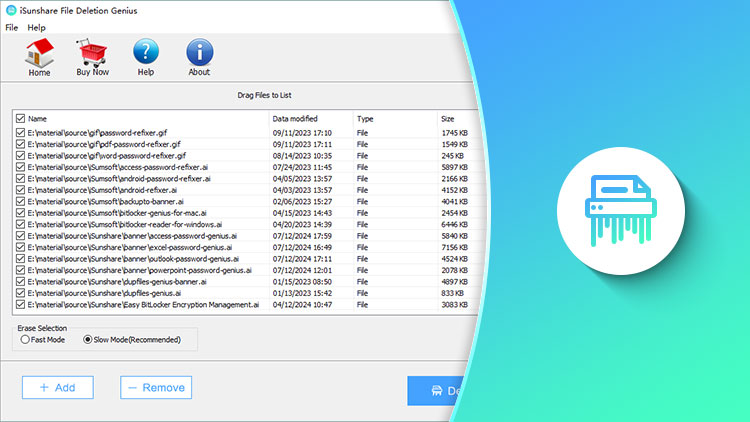Click the date 07/12/2024 17:59

click(x=302, y=236)
